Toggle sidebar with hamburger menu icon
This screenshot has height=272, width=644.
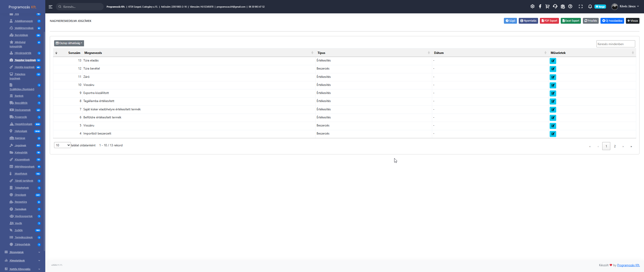pyautogui.click(x=51, y=7)
